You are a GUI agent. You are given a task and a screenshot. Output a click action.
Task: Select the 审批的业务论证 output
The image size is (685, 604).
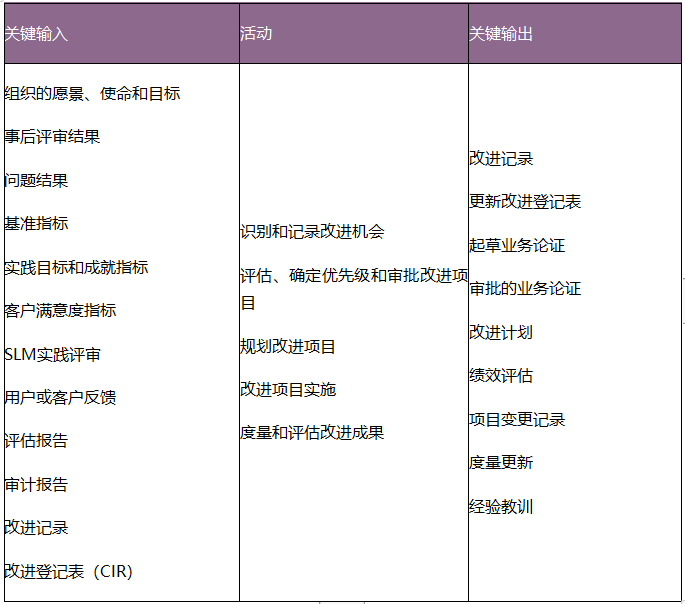(525, 289)
